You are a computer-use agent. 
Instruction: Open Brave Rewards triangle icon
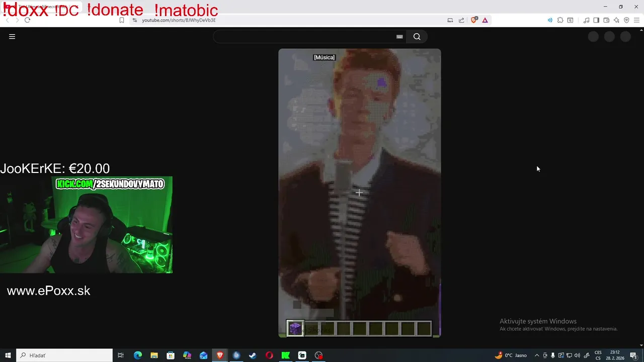pos(485,20)
